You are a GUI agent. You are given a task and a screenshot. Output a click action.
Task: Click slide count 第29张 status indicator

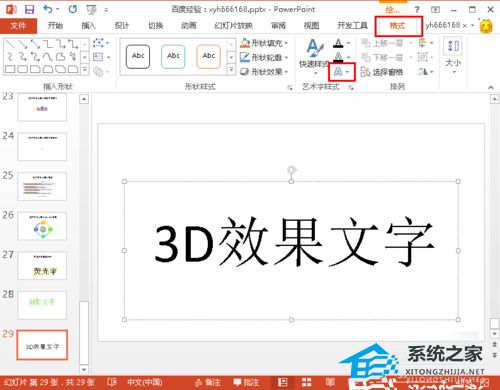click(x=49, y=382)
